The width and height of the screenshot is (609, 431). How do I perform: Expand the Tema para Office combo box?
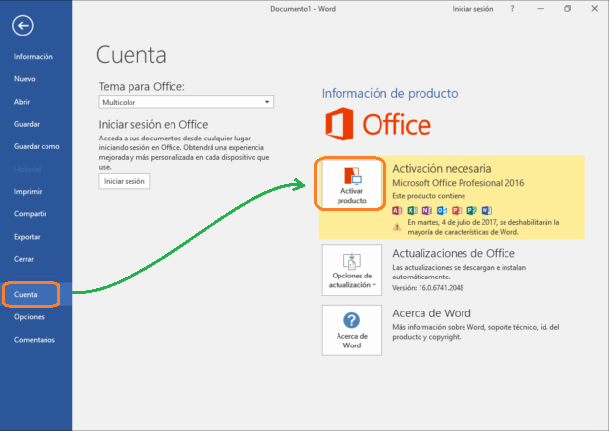186,102
